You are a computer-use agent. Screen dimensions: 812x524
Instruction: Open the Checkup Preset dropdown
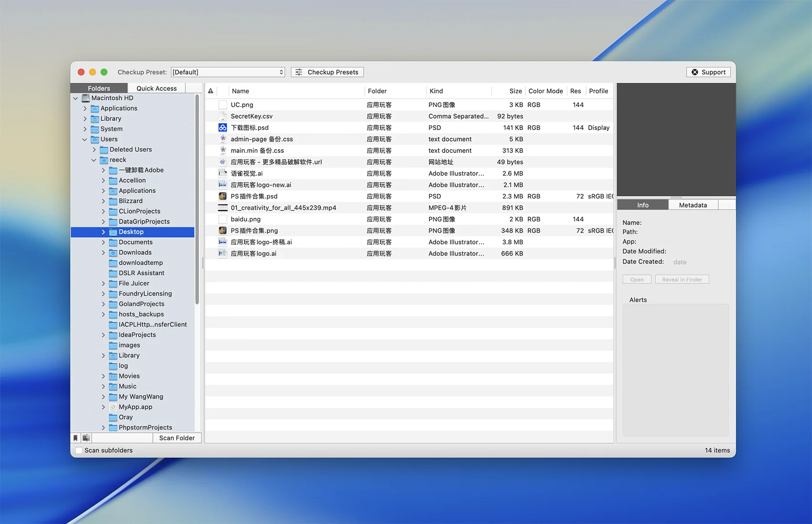228,72
